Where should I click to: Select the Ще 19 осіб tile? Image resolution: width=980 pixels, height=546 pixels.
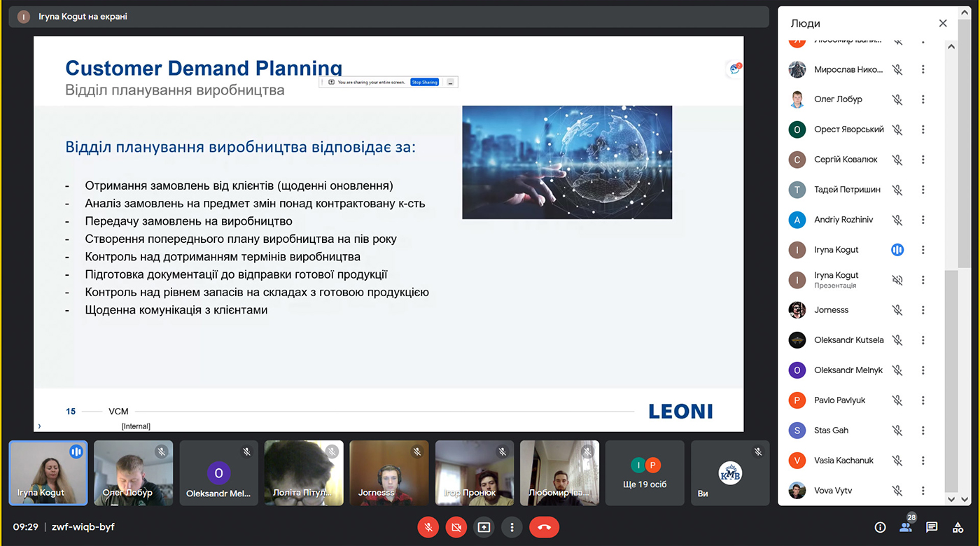645,472
